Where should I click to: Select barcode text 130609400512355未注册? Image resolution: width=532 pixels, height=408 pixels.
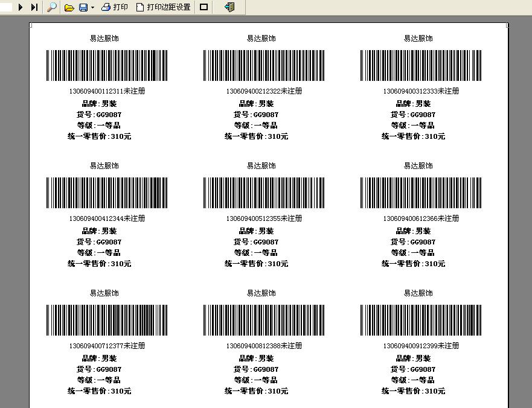(264, 218)
